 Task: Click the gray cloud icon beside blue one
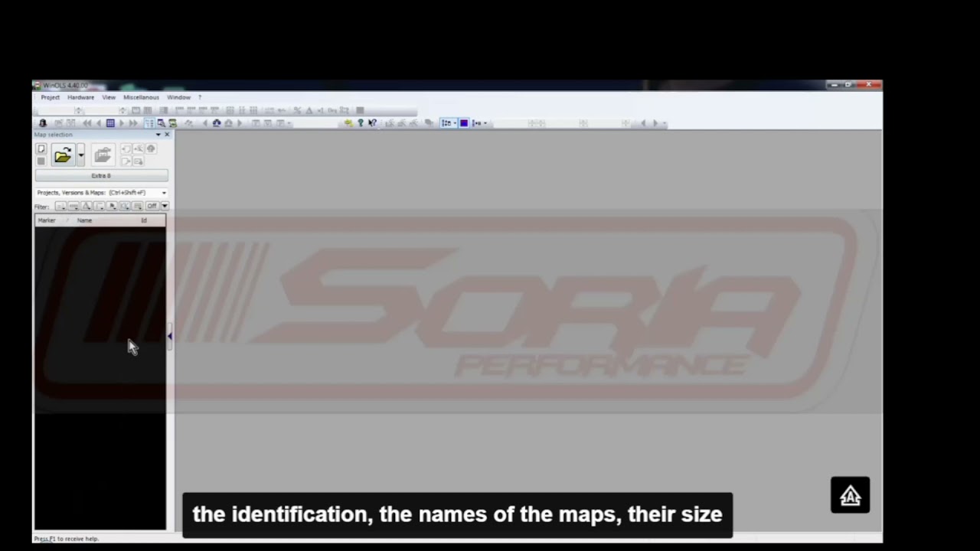[x=228, y=123]
